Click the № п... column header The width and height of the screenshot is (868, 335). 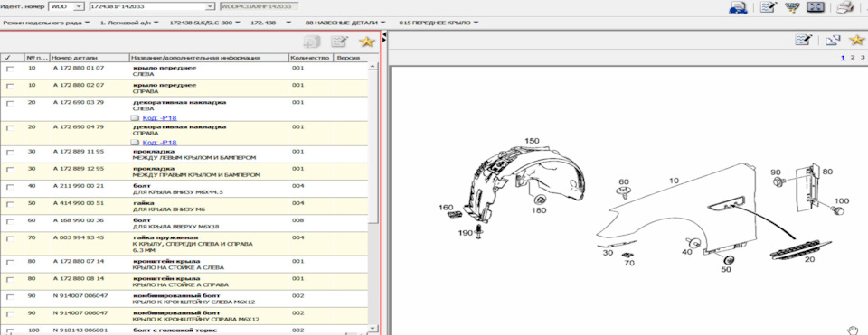point(37,58)
